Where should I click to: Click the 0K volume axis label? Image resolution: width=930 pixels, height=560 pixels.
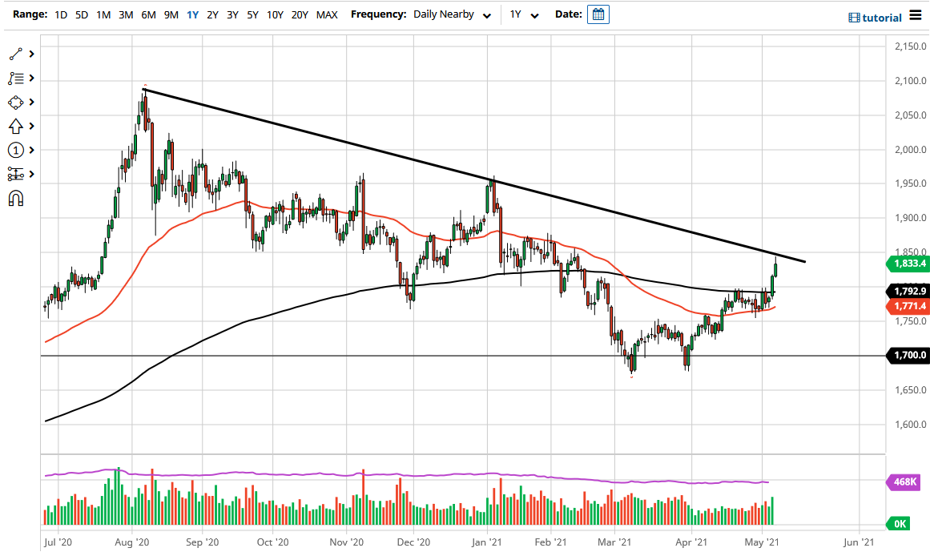(x=898, y=524)
